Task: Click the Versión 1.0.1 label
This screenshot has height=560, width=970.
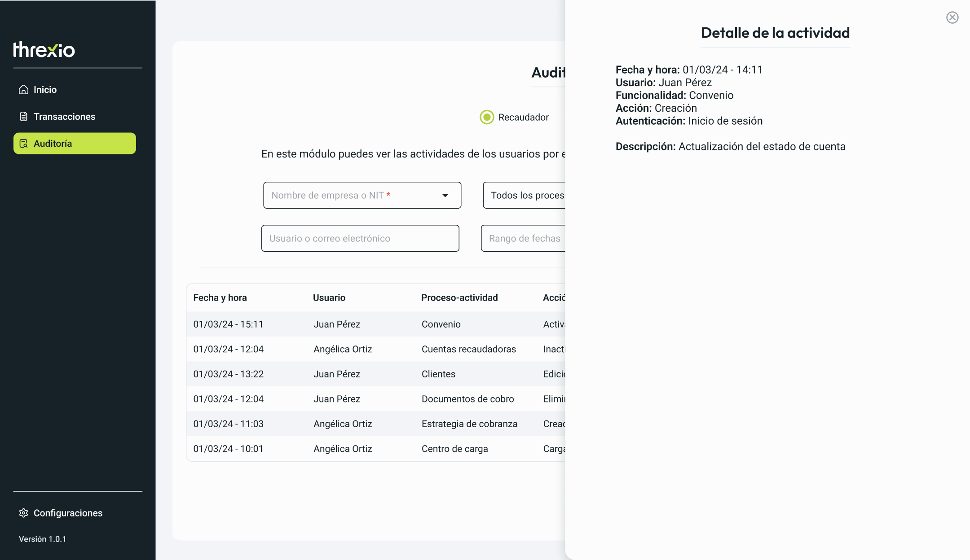Action: point(42,539)
